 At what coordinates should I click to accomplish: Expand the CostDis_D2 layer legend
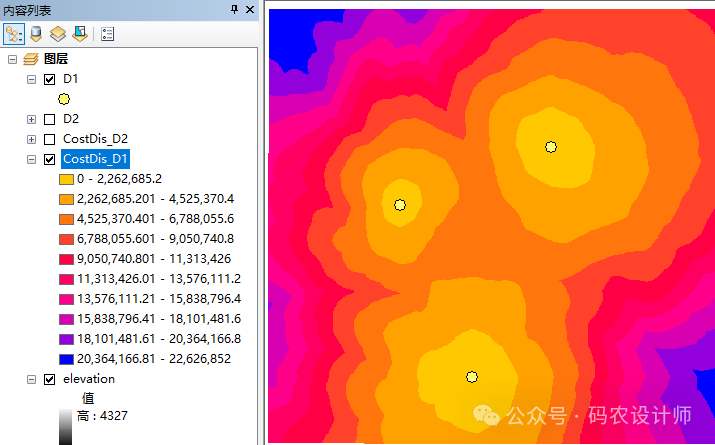pos(32,139)
